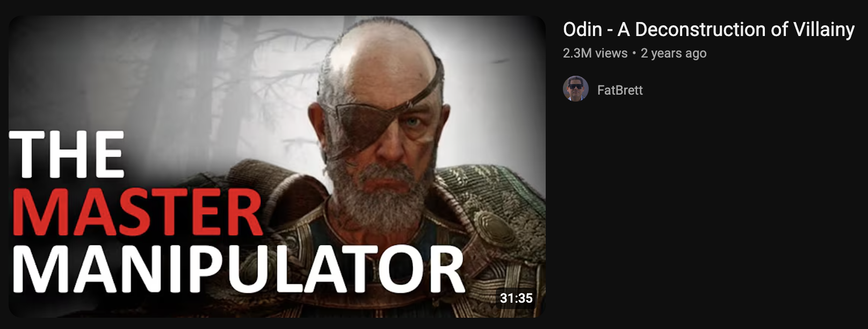Open the FatBrett channel avatar
The height and width of the screenshot is (329, 868).
(x=575, y=89)
